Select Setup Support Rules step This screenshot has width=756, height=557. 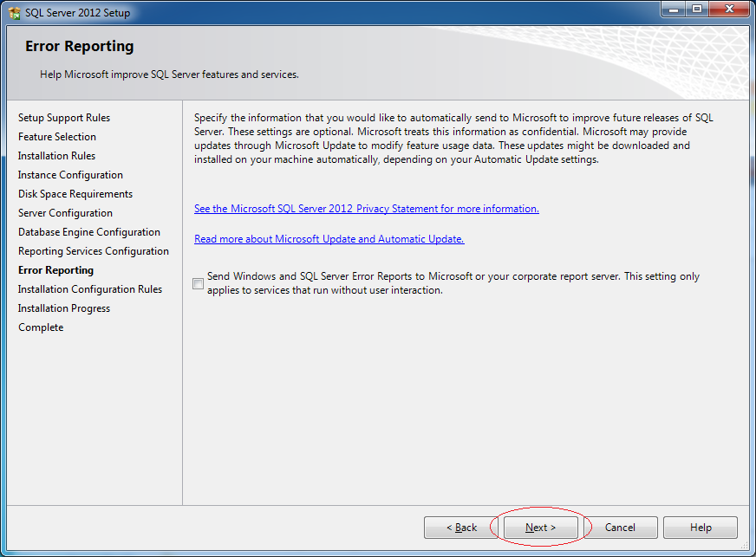[64, 118]
